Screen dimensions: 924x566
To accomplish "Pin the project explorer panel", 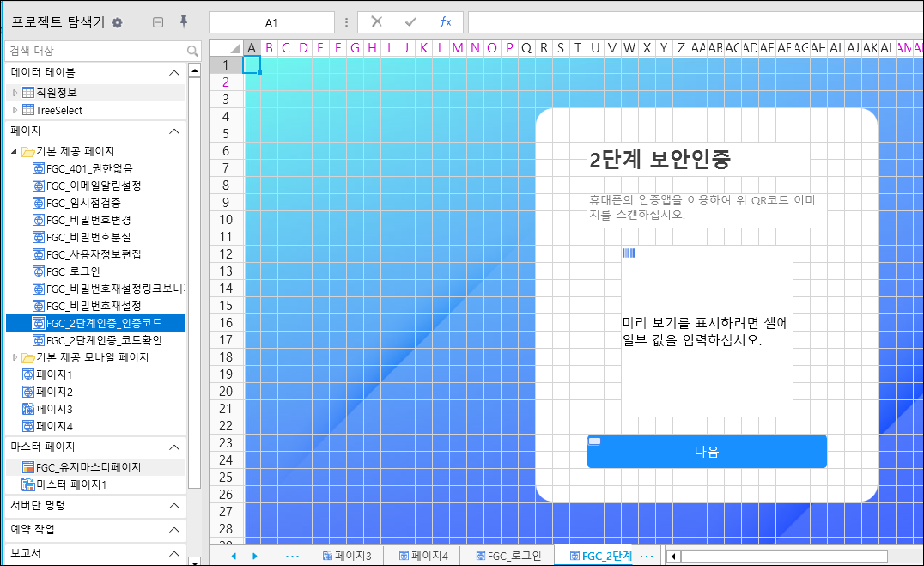I will [x=183, y=21].
